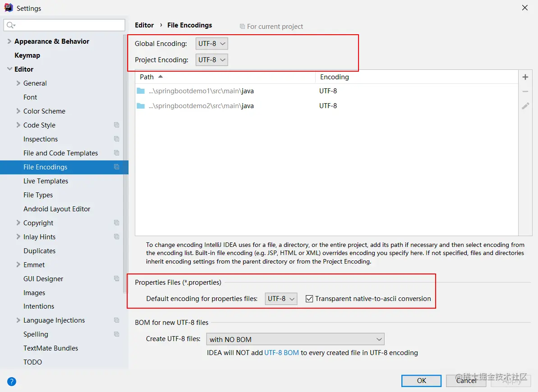Open Android Layout Editor settings
The height and width of the screenshot is (392, 538).
(x=57, y=209)
